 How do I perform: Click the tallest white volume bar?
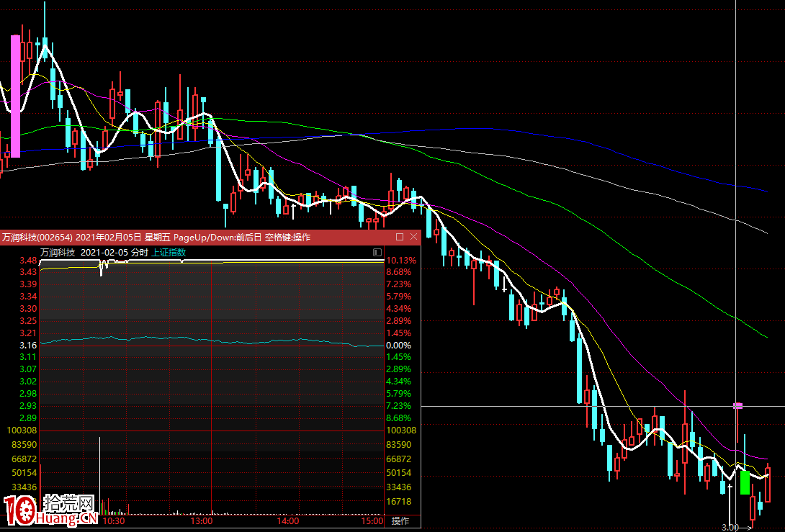pos(99,475)
